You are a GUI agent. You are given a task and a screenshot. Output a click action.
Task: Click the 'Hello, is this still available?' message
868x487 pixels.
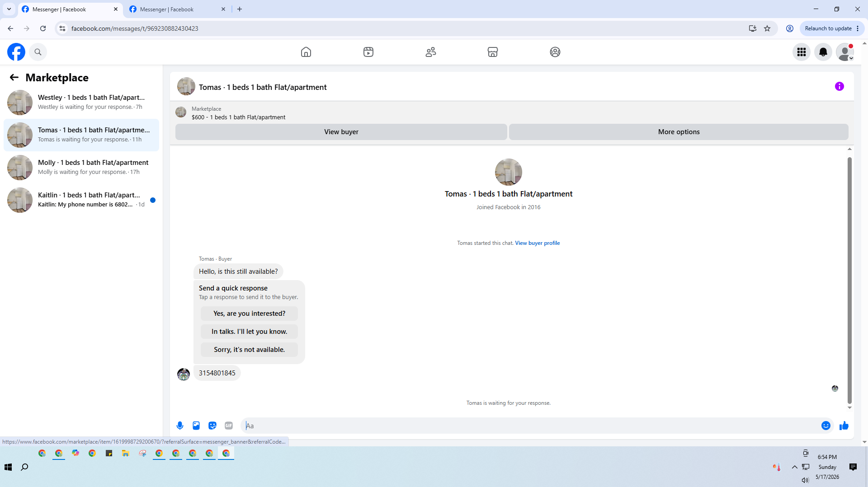(238, 272)
